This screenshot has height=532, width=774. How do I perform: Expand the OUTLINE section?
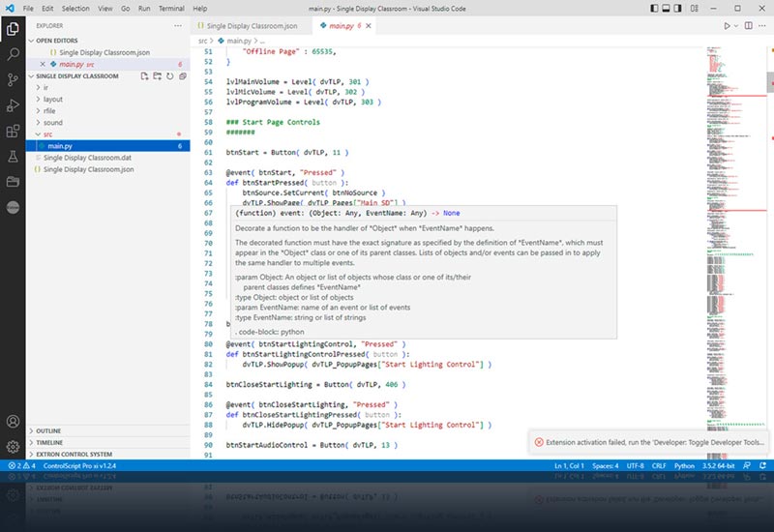pyautogui.click(x=50, y=430)
